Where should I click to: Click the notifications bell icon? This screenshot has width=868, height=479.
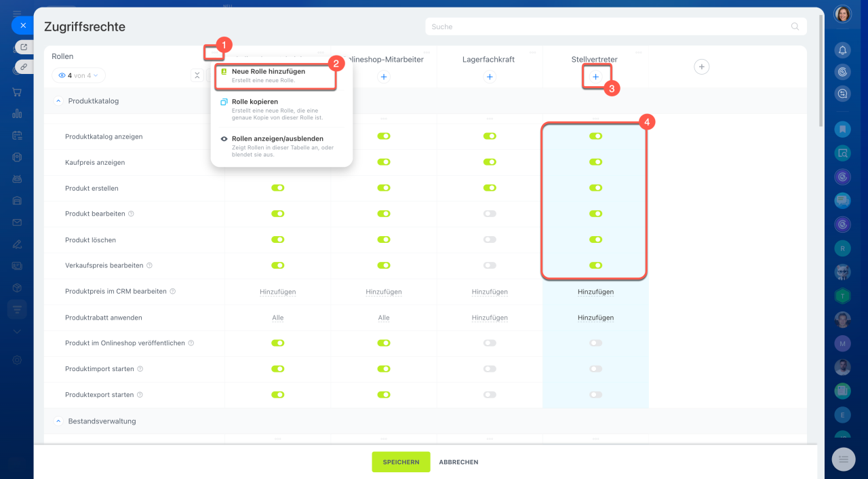click(842, 50)
